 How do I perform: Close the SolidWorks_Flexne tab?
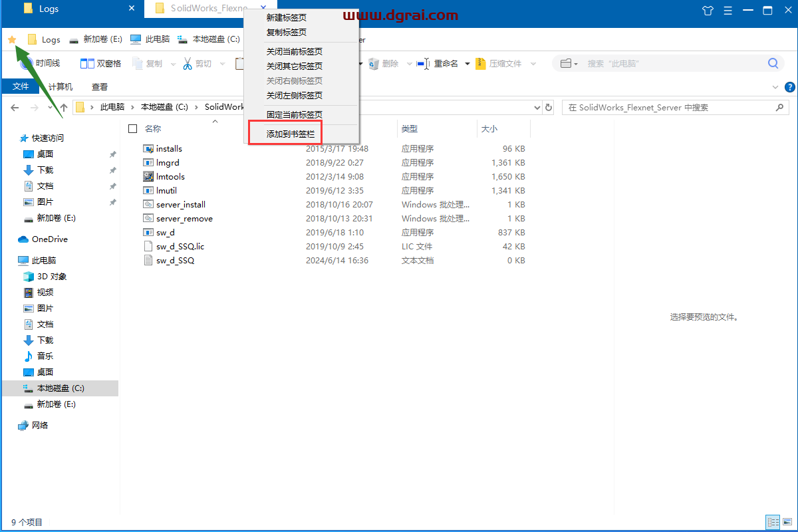pyautogui.click(x=263, y=9)
